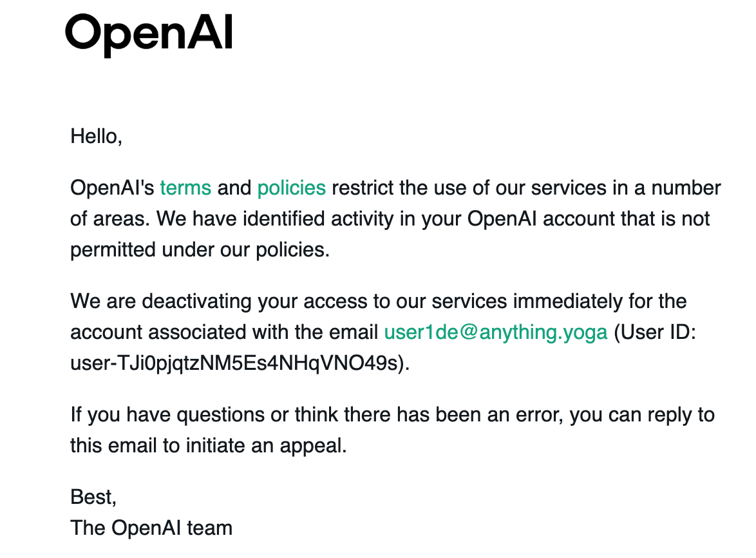This screenshot has height=558, width=756.
Task: Open the green 'policies' link
Action: (292, 188)
